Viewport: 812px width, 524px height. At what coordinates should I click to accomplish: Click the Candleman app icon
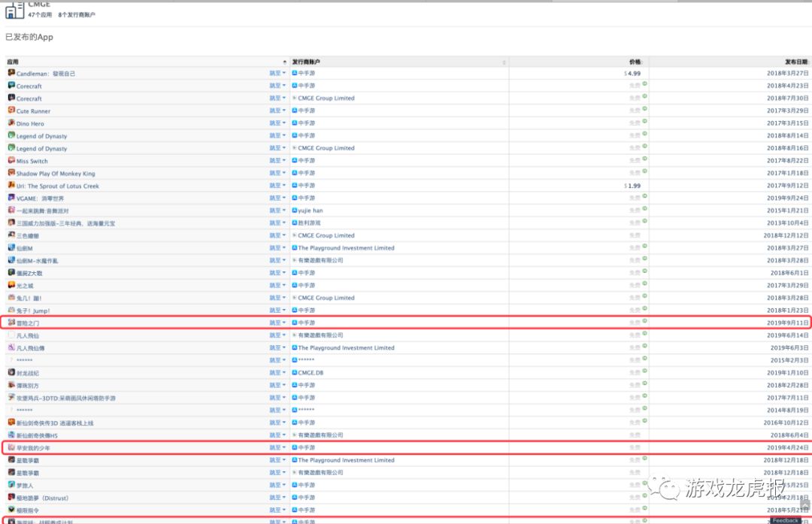pyautogui.click(x=11, y=72)
